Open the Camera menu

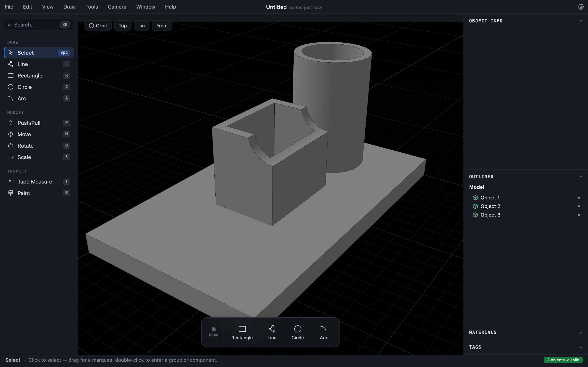[x=117, y=7]
